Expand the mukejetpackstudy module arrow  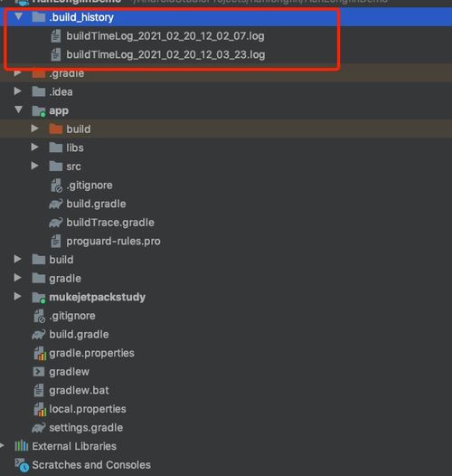click(17, 296)
